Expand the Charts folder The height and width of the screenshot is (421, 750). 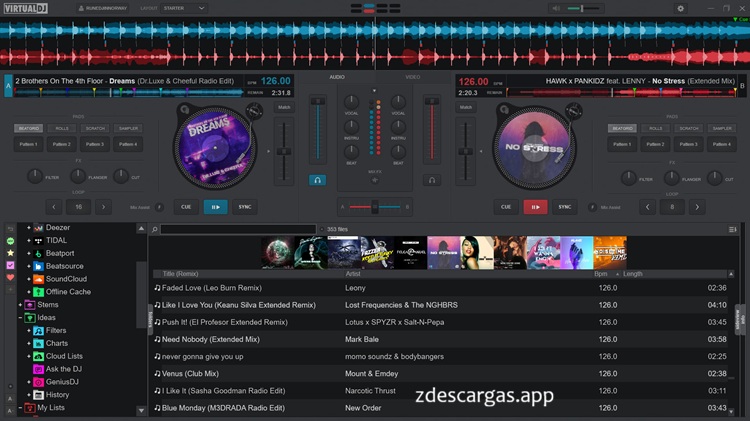click(29, 343)
